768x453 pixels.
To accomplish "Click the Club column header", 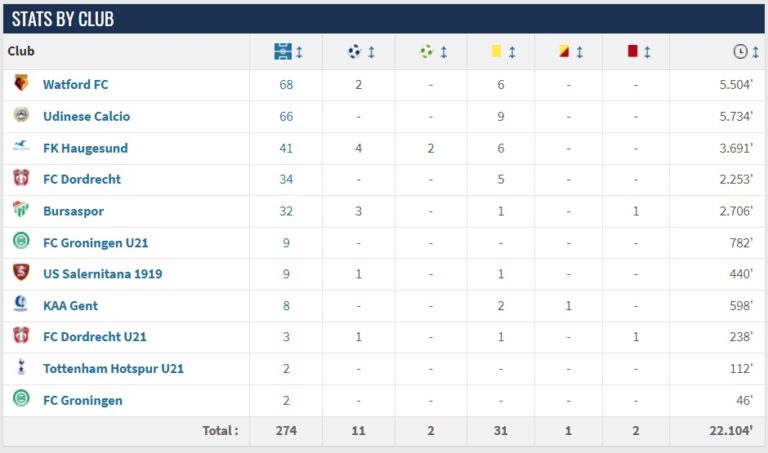I will pos(21,51).
